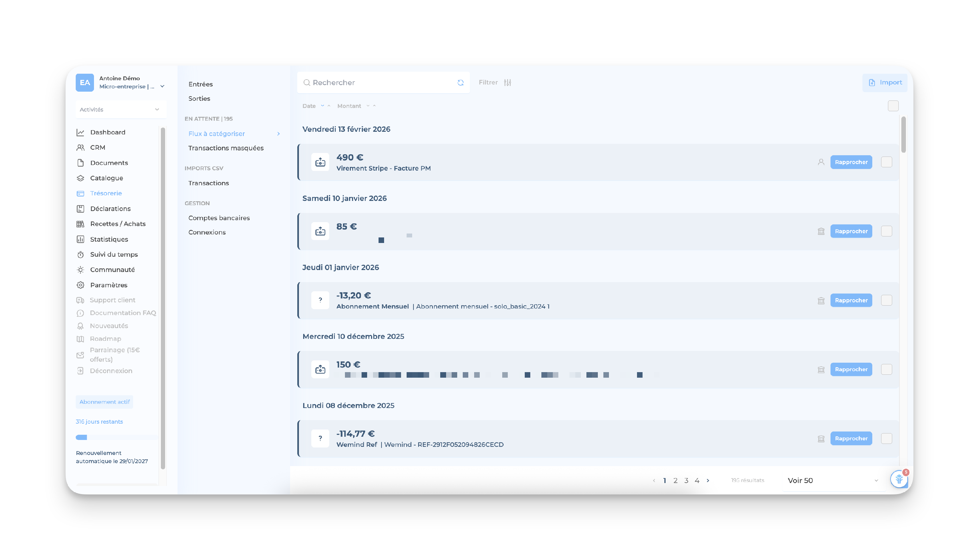979x560 pixels.
Task: Select the -114,77 € Wemind transaction checkbox
Action: click(x=886, y=438)
